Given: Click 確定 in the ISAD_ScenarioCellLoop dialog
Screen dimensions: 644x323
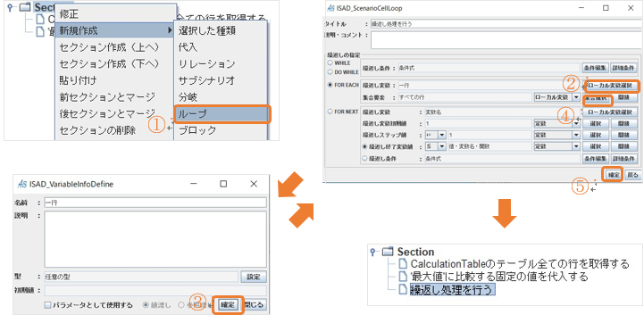Looking at the screenshot, I should click(x=614, y=174).
